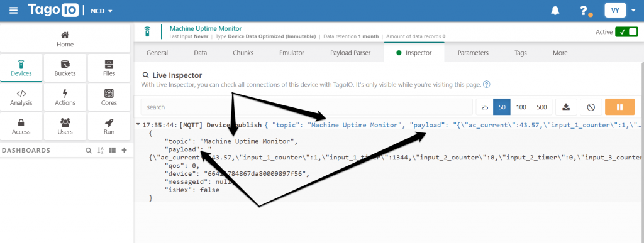Viewport: 644px width, 243px height.
Task: Set the log limit to 50
Action: click(502, 107)
